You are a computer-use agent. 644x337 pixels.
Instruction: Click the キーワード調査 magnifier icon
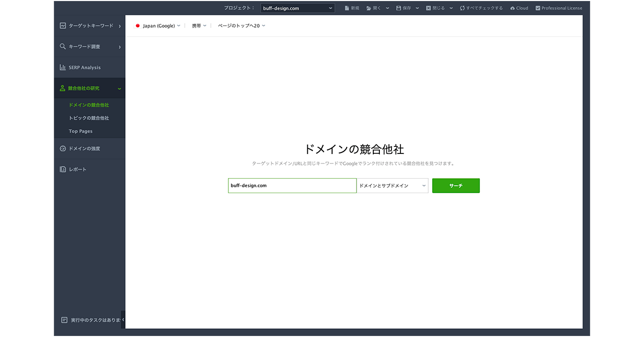(63, 47)
